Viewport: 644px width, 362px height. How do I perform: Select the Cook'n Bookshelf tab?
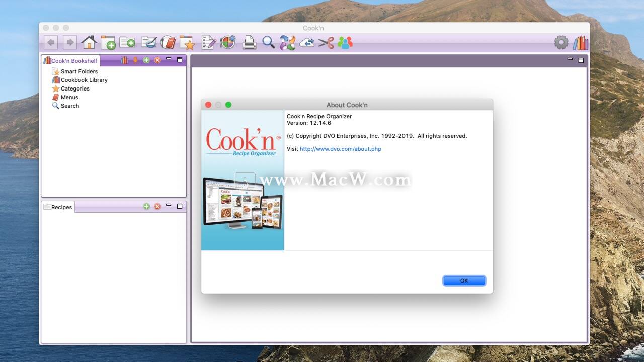(x=70, y=60)
